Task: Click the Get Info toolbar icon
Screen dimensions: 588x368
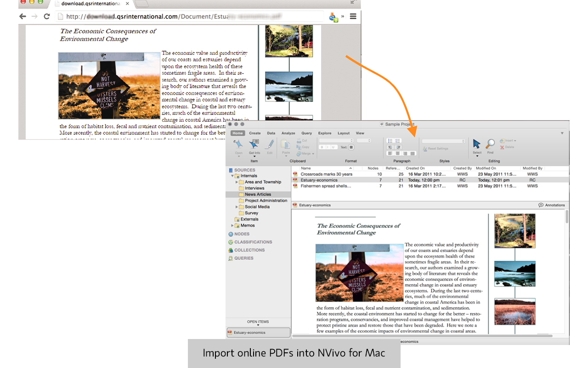Action: click(x=254, y=144)
